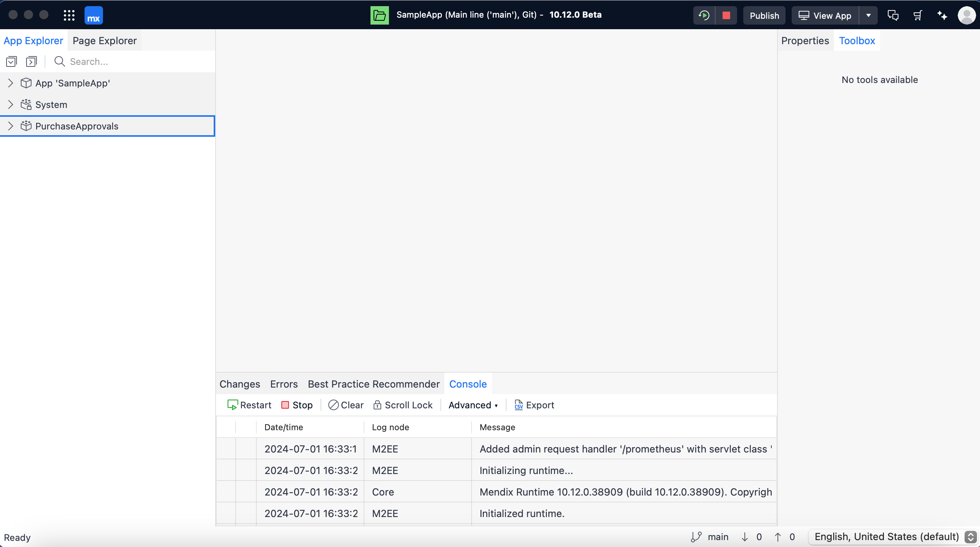This screenshot has width=980, height=547.
Task: Open the Maia AI sparkle icon
Action: point(942,15)
